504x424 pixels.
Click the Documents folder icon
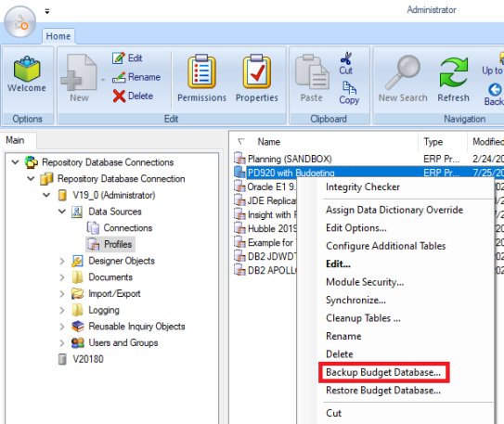click(77, 277)
